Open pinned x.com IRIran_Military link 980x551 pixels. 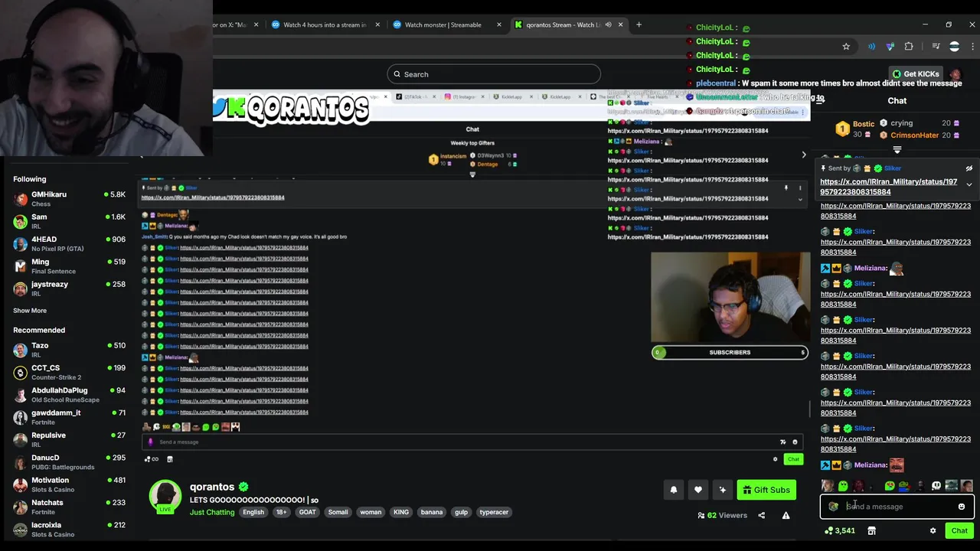(888, 187)
